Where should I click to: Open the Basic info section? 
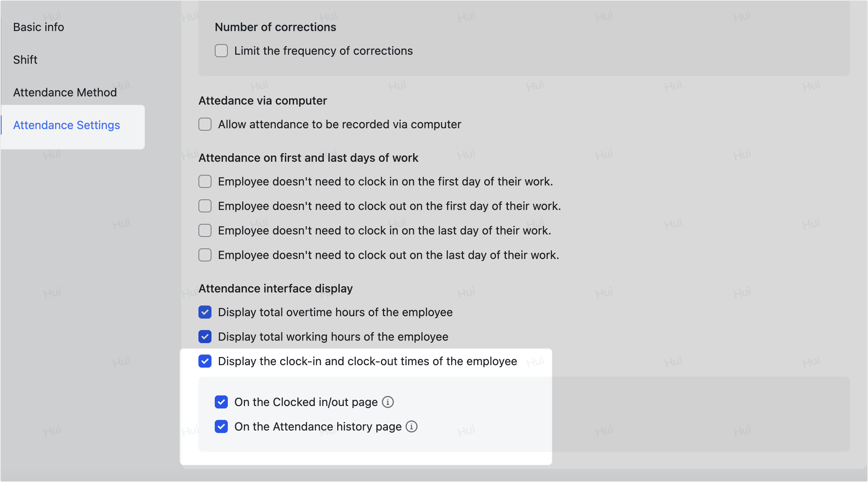[38, 27]
